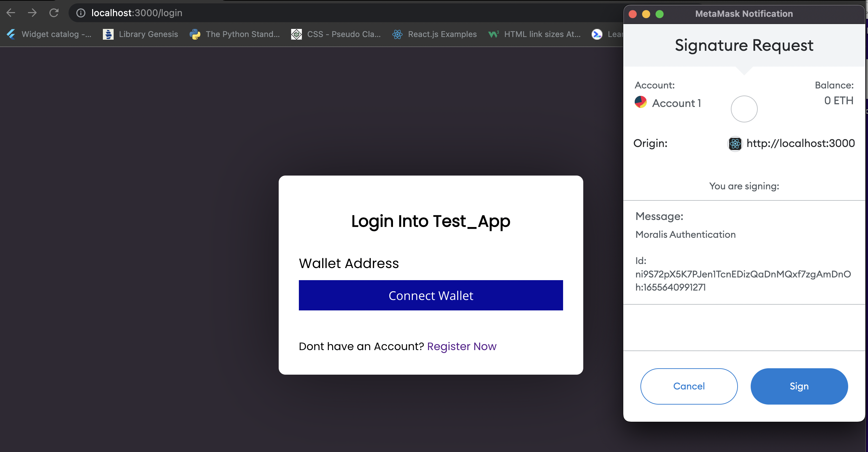Open The Python Standard bookmark
Screen dimensions: 868x452
pyautogui.click(x=235, y=34)
